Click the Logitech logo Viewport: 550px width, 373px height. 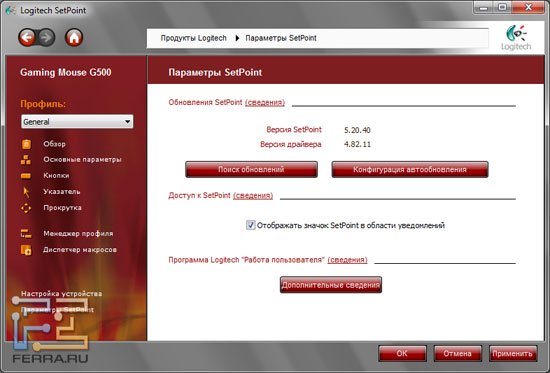tap(516, 38)
